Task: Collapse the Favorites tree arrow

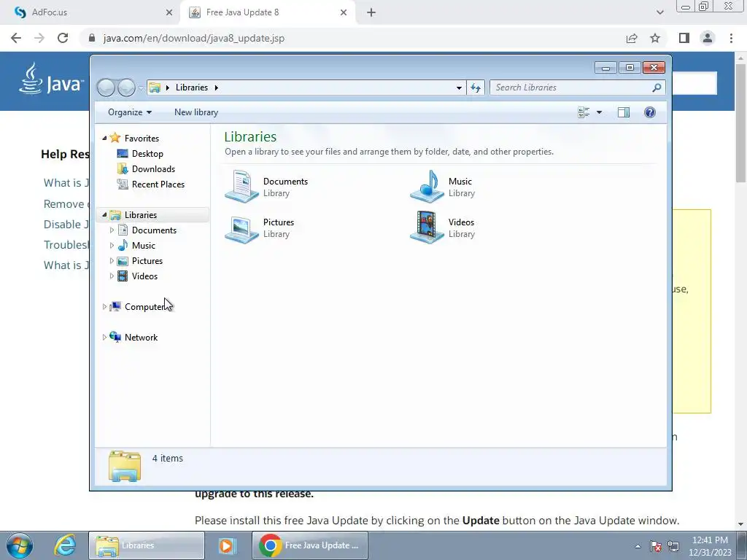Action: 104,138
